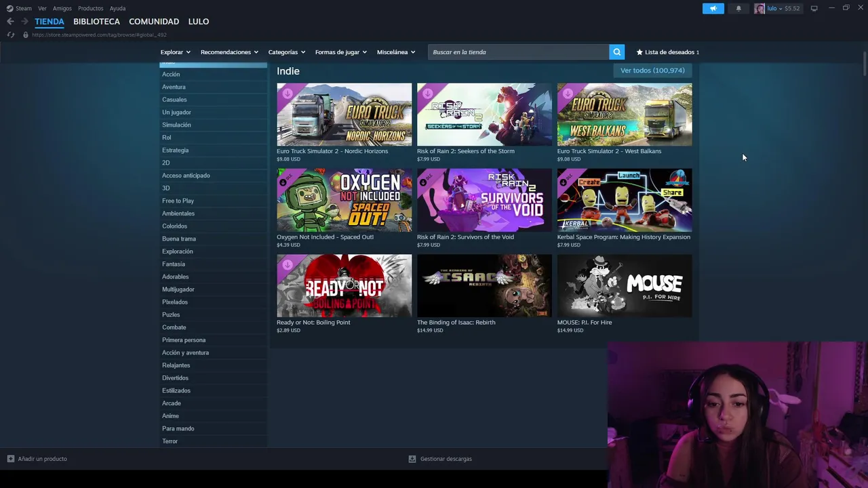
Task: Click the lulo profile avatar
Action: tap(759, 8)
